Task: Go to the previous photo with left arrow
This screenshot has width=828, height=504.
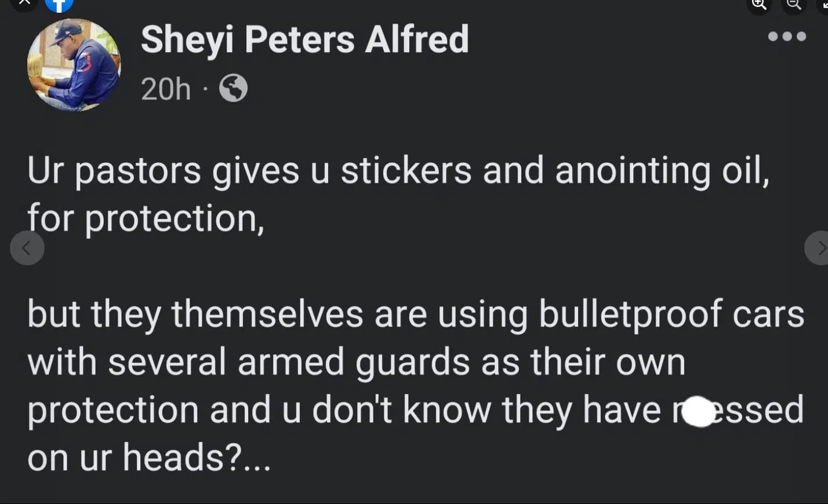Action: (27, 248)
